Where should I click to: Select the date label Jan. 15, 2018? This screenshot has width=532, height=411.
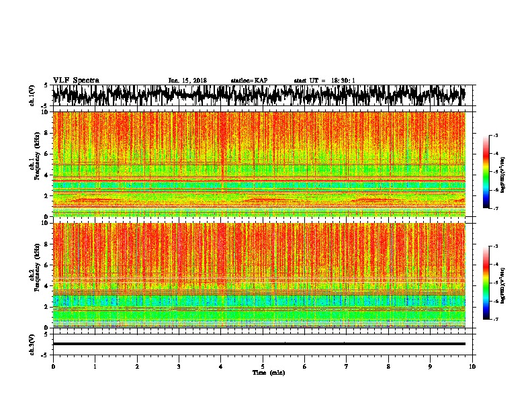[187, 81]
